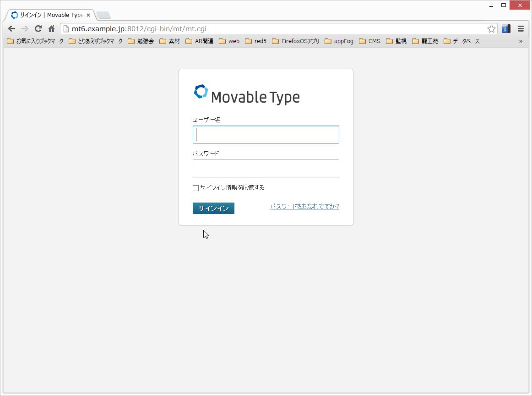This screenshot has width=532, height=396.
Task: Enable サインイン情報を記憶する checkbox
Action: click(195, 188)
